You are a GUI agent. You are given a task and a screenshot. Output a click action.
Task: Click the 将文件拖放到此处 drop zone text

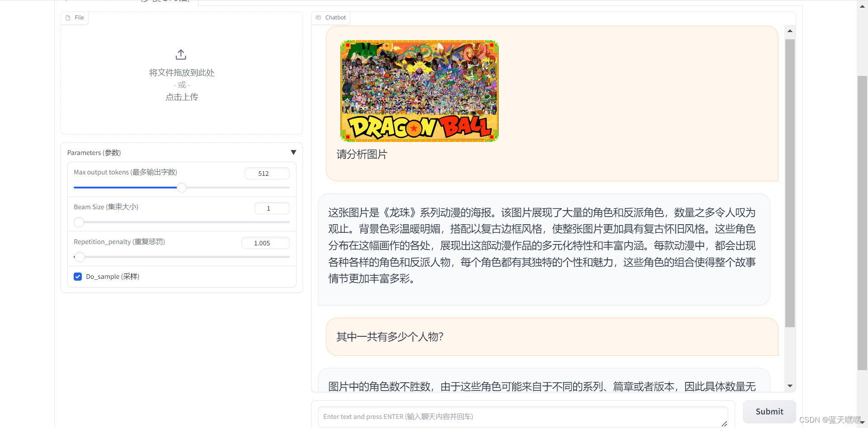[182, 73]
